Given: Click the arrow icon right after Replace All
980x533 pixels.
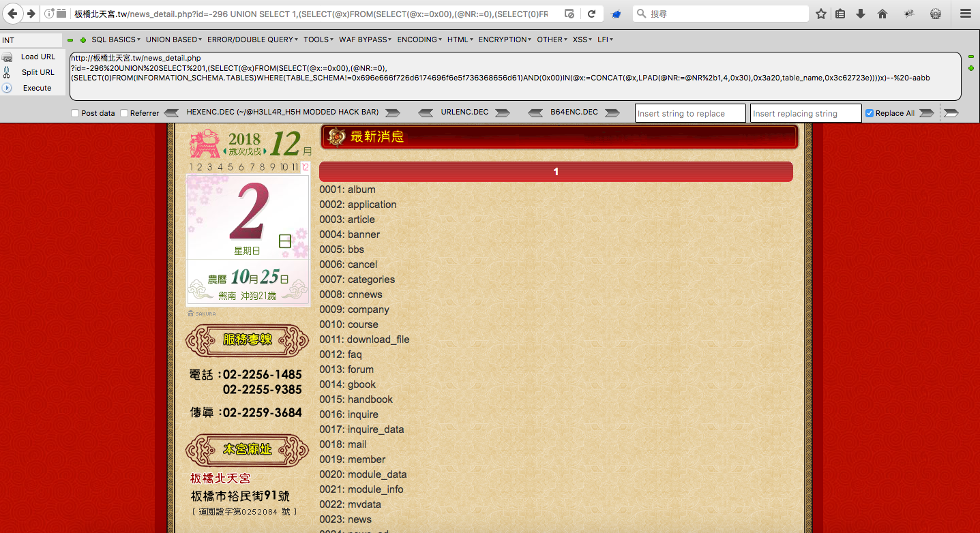Looking at the screenshot, I should pyautogui.click(x=926, y=112).
